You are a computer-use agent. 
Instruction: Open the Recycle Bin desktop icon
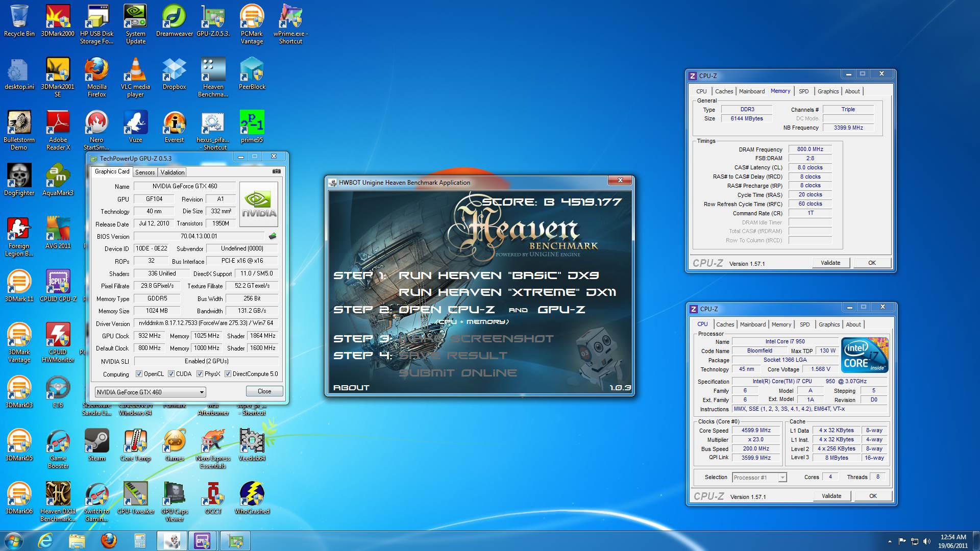19,21
